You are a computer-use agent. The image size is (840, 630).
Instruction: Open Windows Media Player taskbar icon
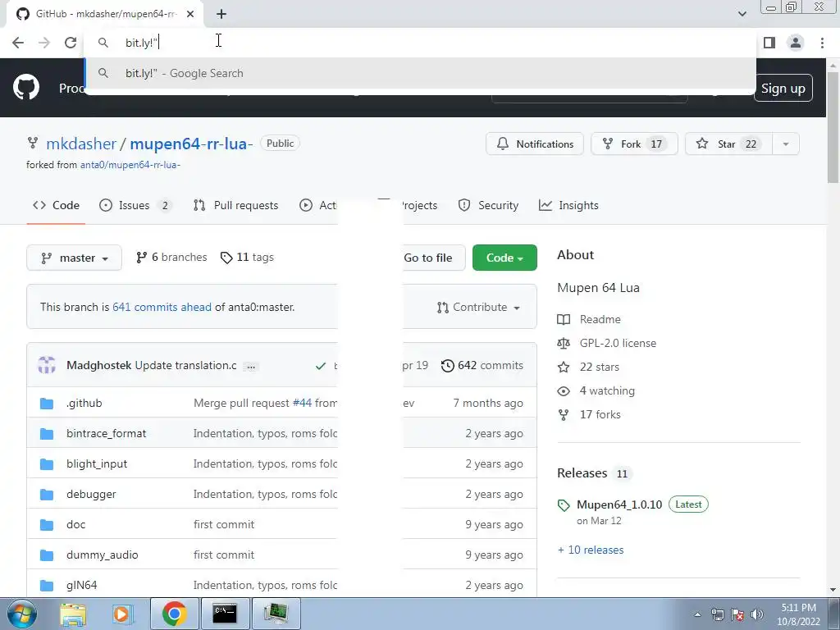123,614
